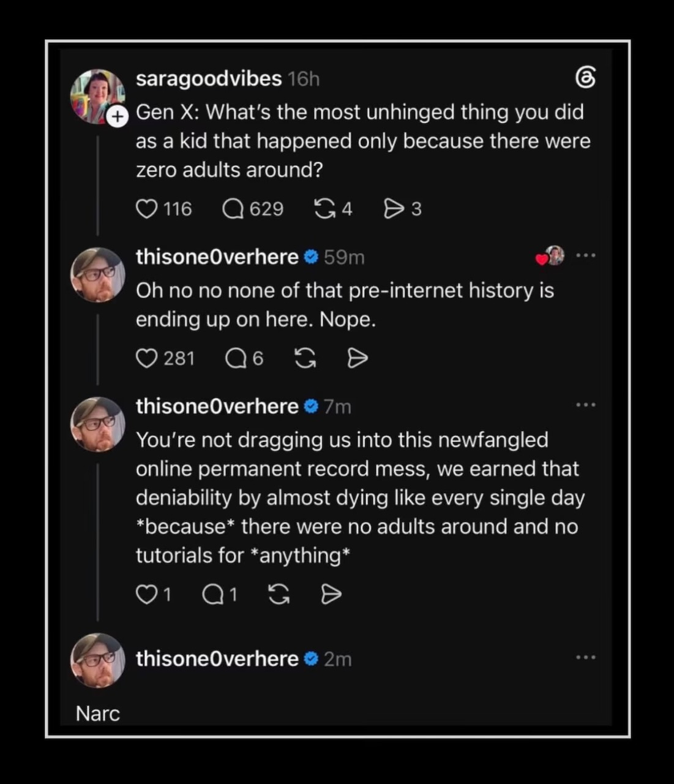Open more options on 59m reply
The image size is (674, 784).
[x=586, y=256]
